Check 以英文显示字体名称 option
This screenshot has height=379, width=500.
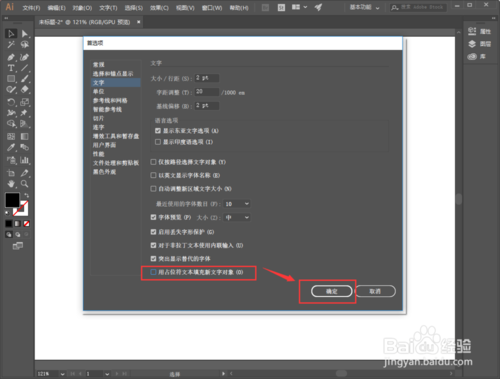click(x=153, y=175)
